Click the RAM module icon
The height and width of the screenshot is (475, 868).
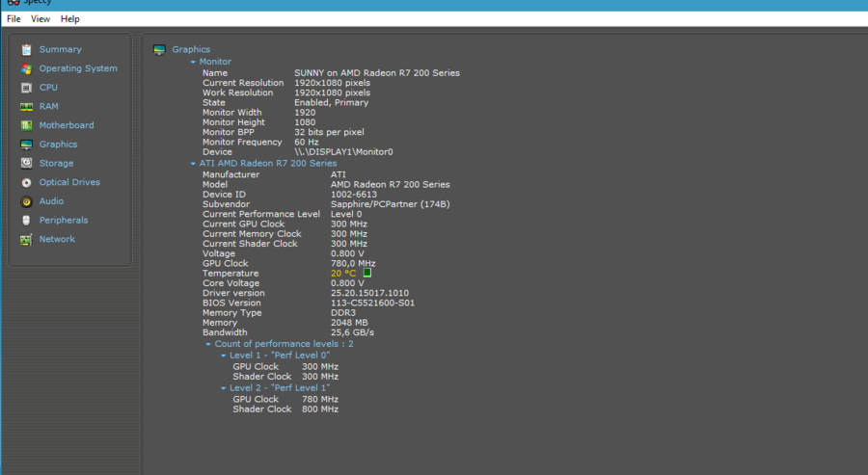coord(26,107)
